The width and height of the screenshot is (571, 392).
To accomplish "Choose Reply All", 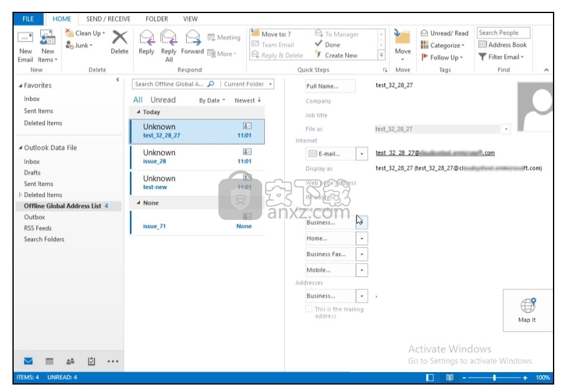I will pos(169,46).
